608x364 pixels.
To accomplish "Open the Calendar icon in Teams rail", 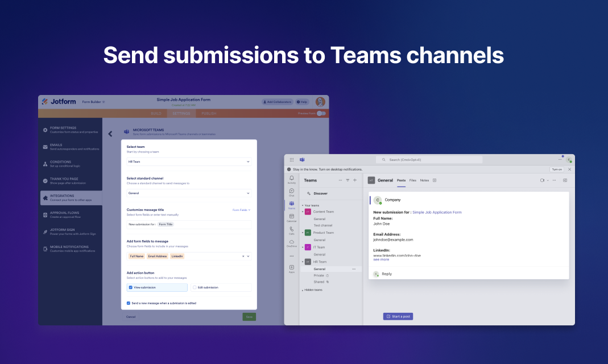I will [x=292, y=217].
